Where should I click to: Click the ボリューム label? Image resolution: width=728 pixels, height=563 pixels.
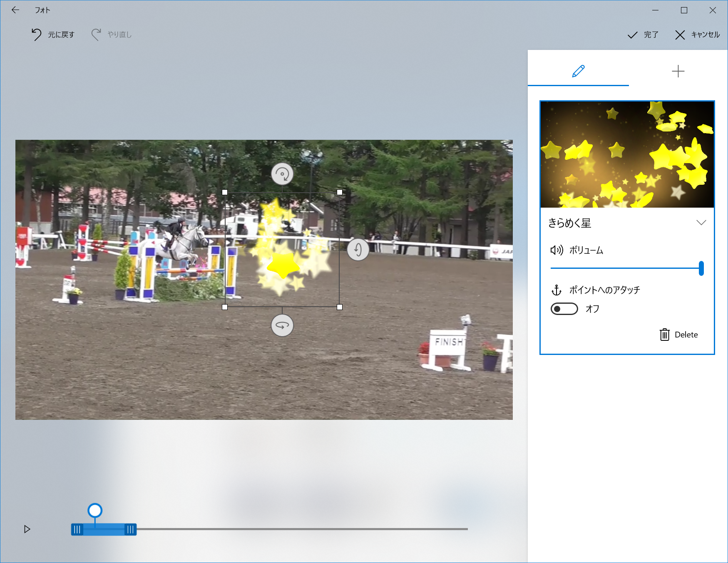(586, 250)
